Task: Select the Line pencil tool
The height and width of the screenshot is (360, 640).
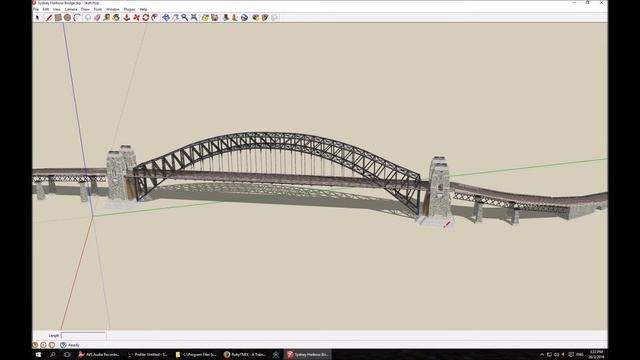Action: (x=49, y=18)
